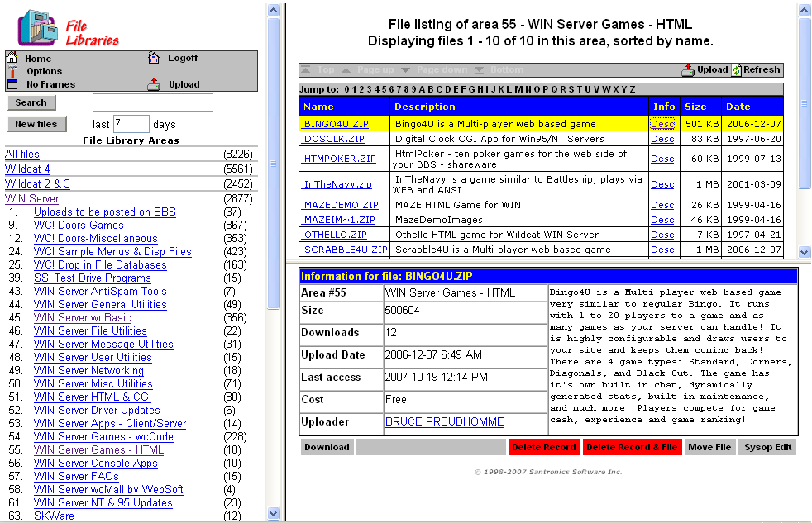Viewport: 812px width, 523px height.
Task: Click the red Delete Record button
Action: point(543,447)
